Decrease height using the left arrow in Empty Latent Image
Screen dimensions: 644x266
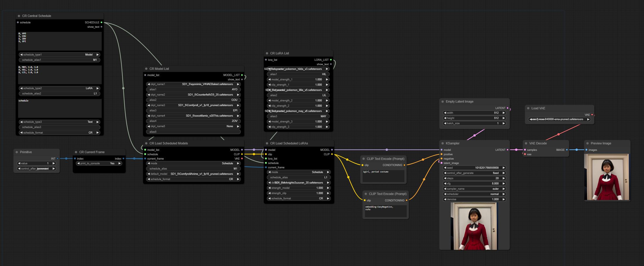[x=445, y=118]
